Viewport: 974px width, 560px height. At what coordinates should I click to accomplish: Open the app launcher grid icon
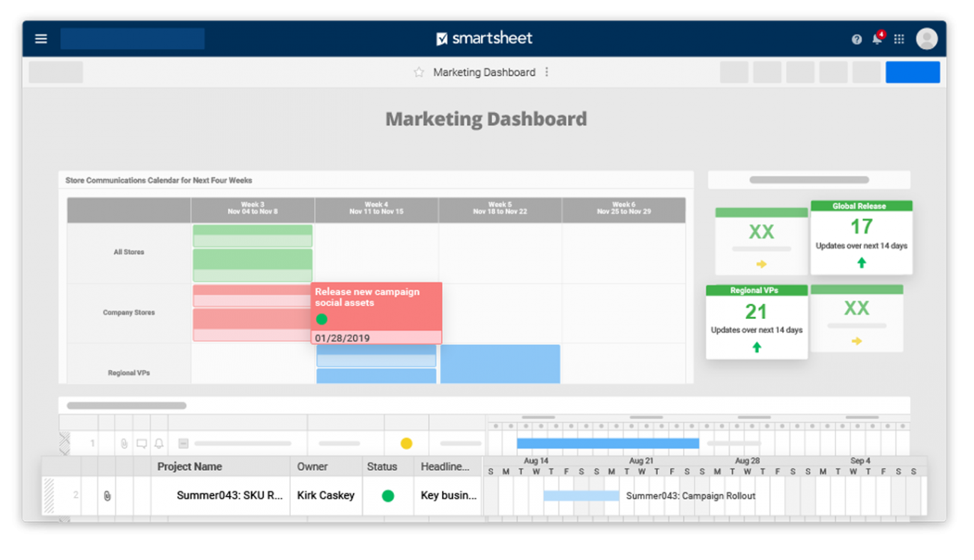899,38
